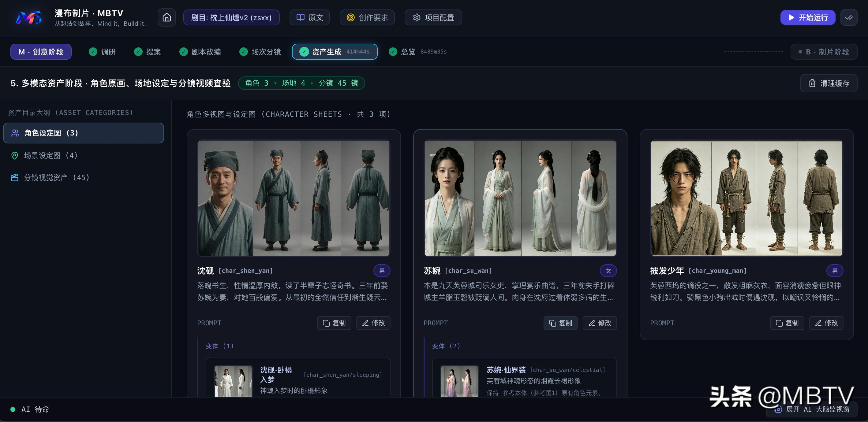Select the 资产生成 stage tab

pos(335,52)
